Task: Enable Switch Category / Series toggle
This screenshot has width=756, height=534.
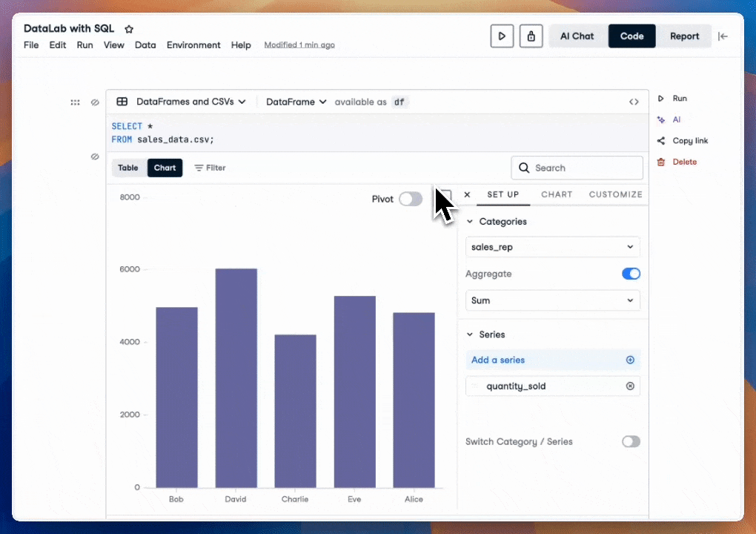Action: 631,441
